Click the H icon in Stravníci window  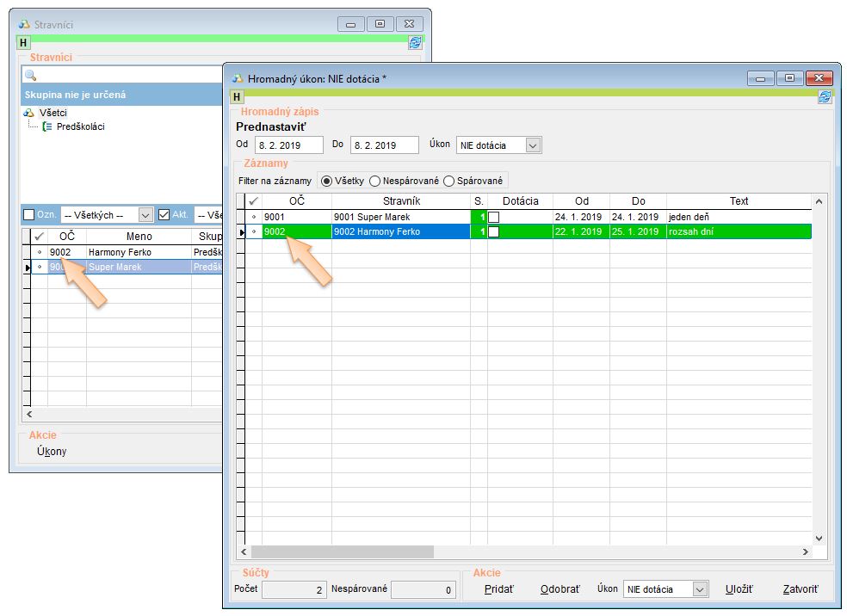pyautogui.click(x=23, y=42)
